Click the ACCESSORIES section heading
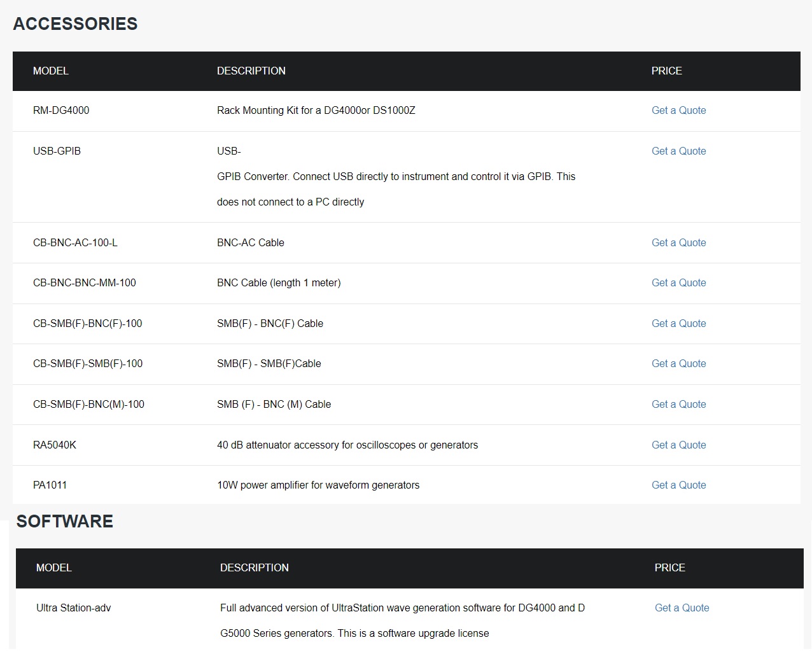The width and height of the screenshot is (812, 668). (x=75, y=24)
